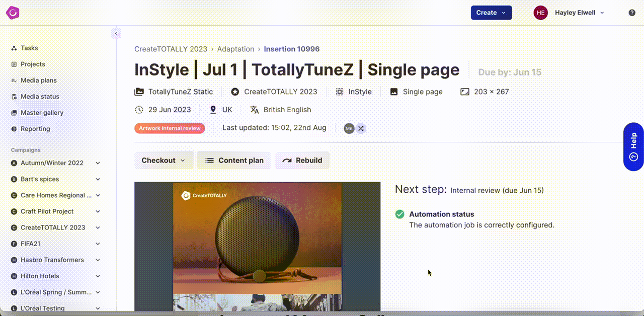Click the Media plans sidebar icon

pos(14,81)
